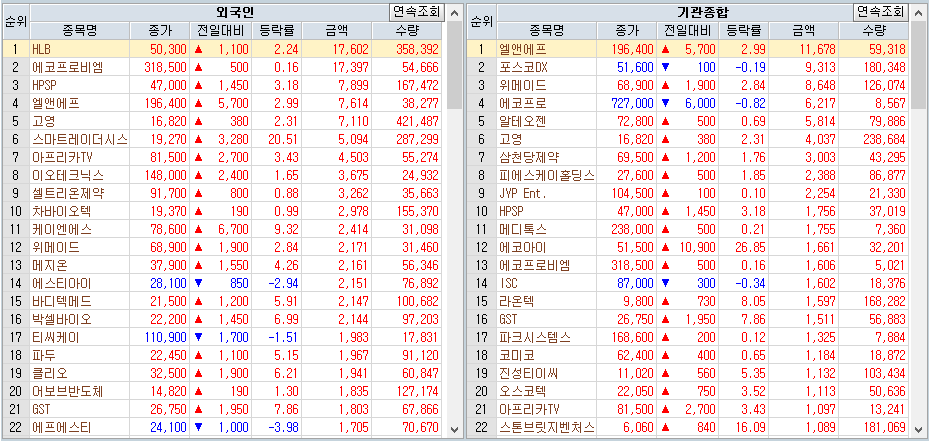This screenshot has height=441, width=929.
Task: Select 알테오젠 stock name
Action: coord(523,122)
